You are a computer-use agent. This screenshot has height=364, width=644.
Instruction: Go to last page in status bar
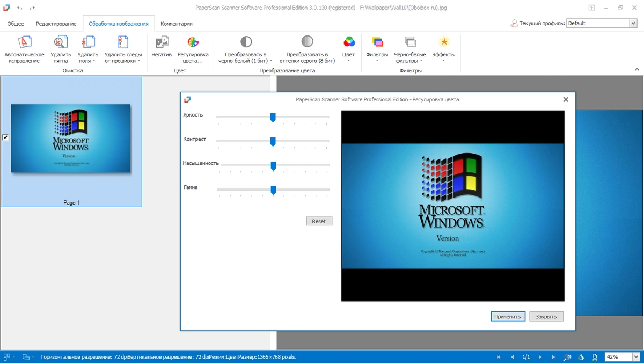[554, 357]
